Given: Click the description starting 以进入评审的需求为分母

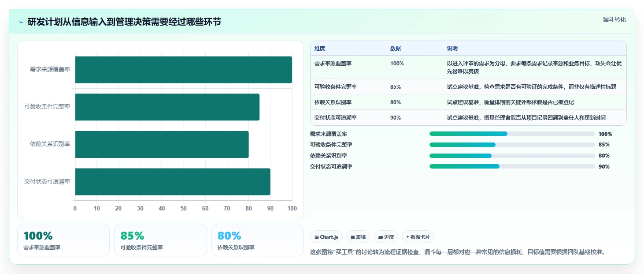Looking at the screenshot, I should pos(534,67).
